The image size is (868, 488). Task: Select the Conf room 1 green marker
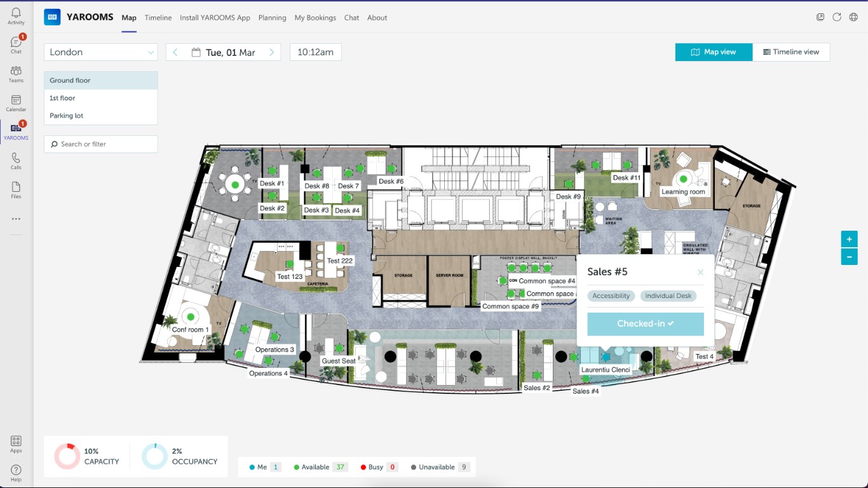(x=191, y=316)
